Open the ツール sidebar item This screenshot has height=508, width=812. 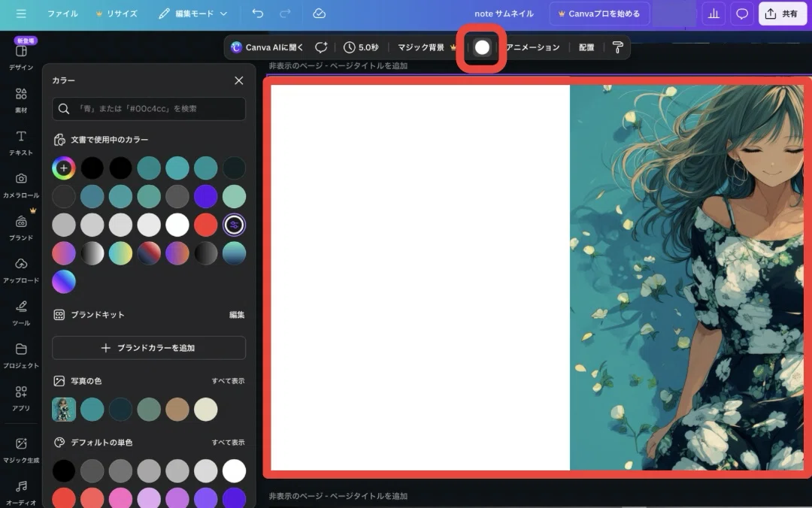pos(21,313)
